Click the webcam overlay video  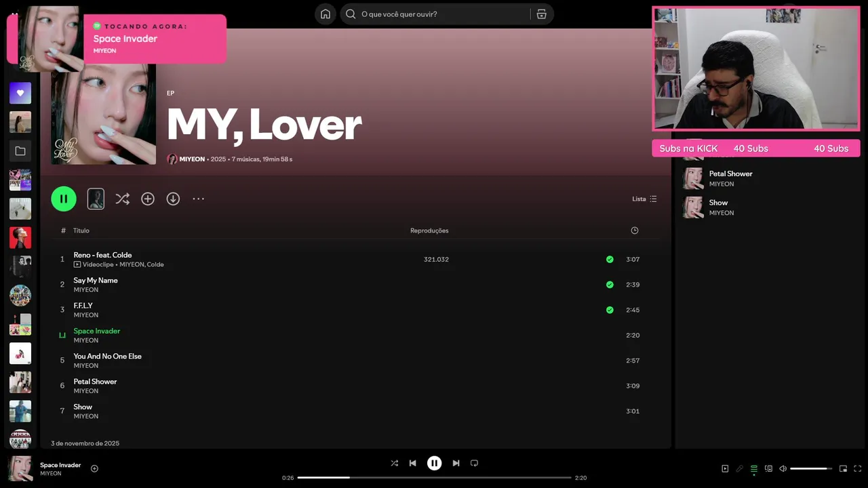pos(756,68)
